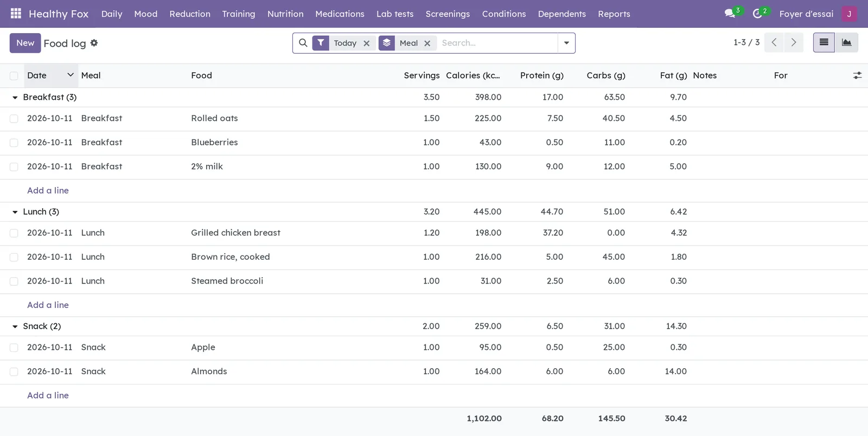Remove the Today filter
Image resolution: width=868 pixels, height=436 pixels.
click(367, 43)
